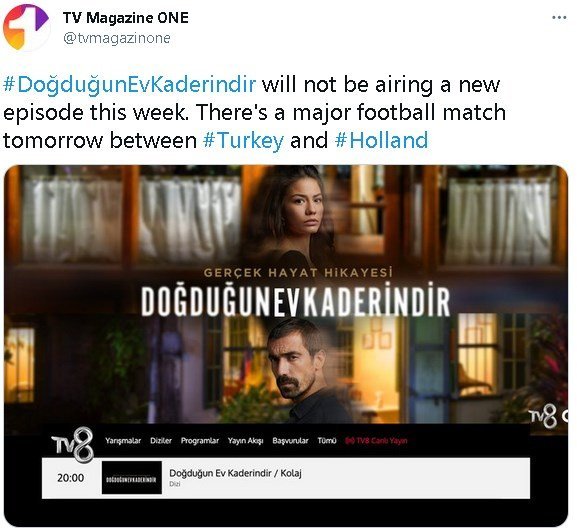
Task: Follow the #Holland hashtag link
Action: pyautogui.click(x=382, y=140)
